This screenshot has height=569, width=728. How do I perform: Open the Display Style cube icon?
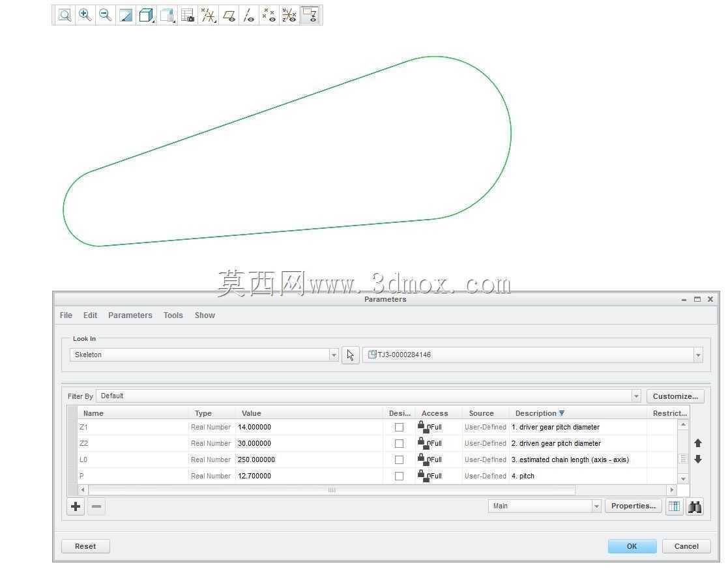tap(146, 16)
